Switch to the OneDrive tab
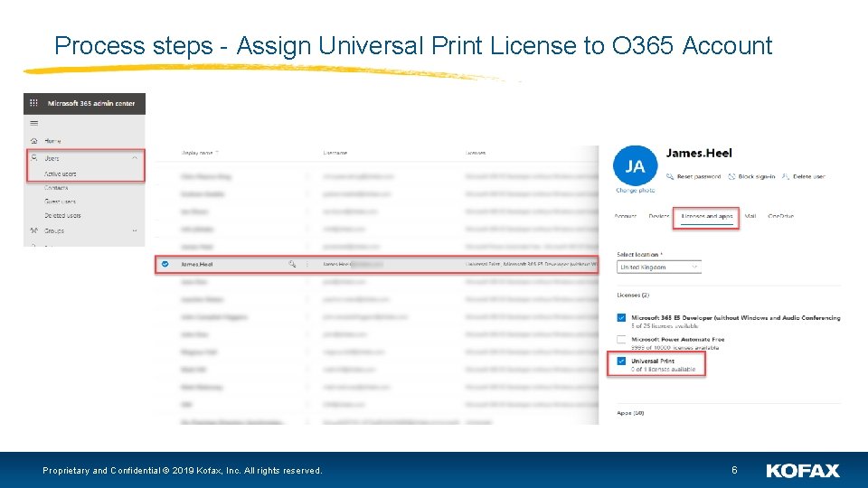Image resolution: width=868 pixels, height=488 pixels. pos(780,216)
